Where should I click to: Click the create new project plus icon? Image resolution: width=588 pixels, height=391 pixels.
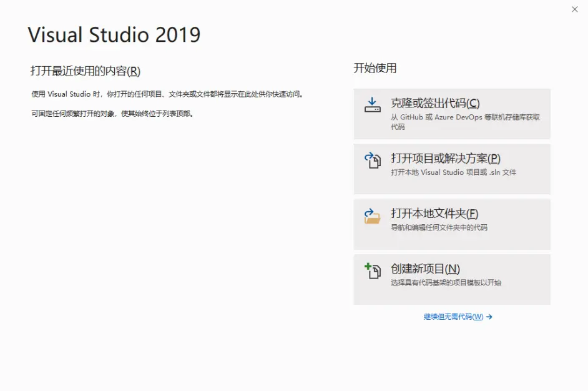[x=373, y=271]
